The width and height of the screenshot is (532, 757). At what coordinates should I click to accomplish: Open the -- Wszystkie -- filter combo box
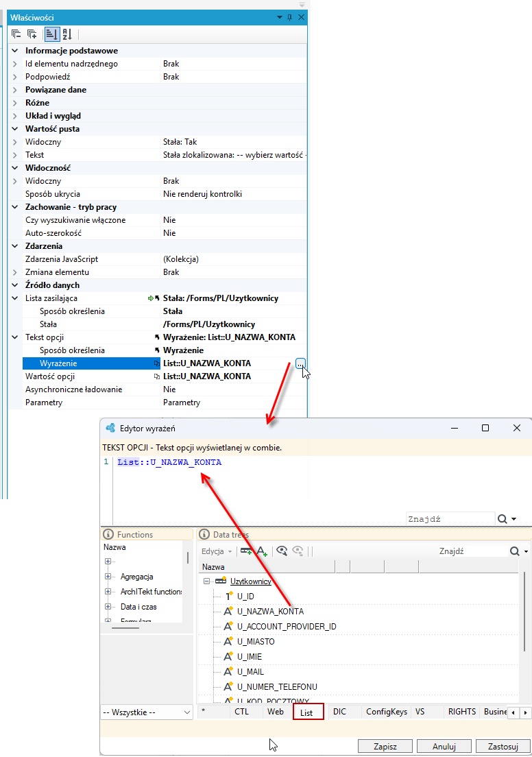[147, 712]
